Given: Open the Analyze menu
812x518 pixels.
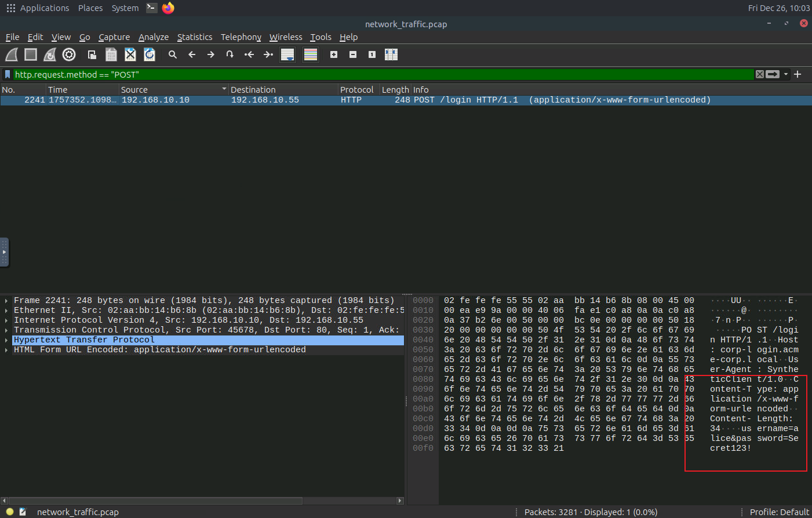Looking at the screenshot, I should (154, 37).
